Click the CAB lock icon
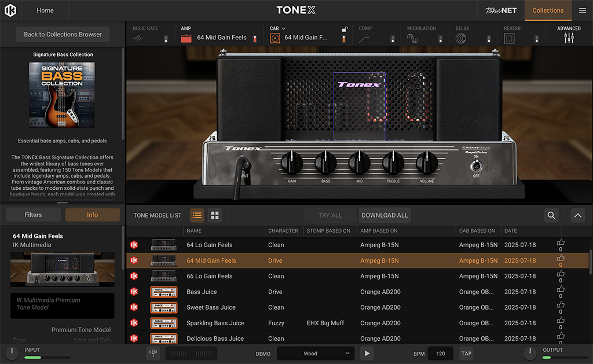This screenshot has width=593, height=364. (344, 29)
